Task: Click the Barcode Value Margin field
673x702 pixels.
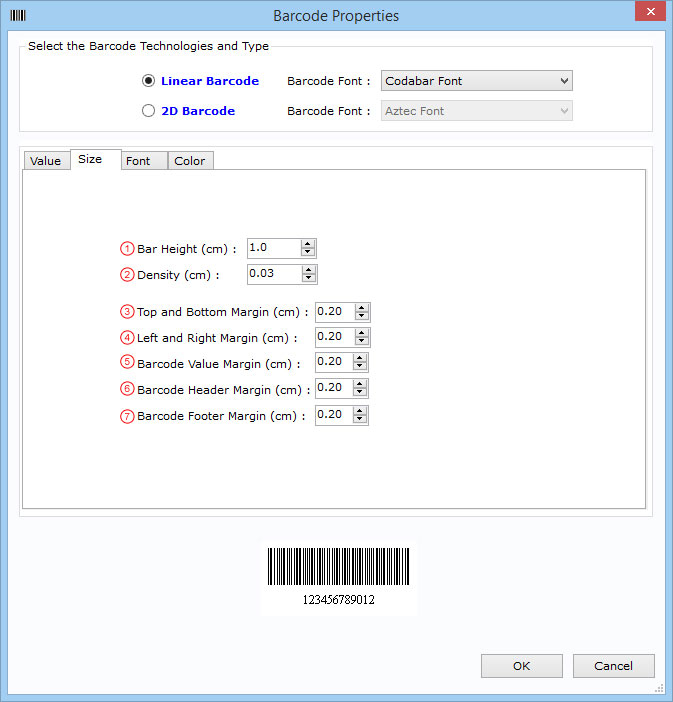Action: pyautogui.click(x=334, y=362)
